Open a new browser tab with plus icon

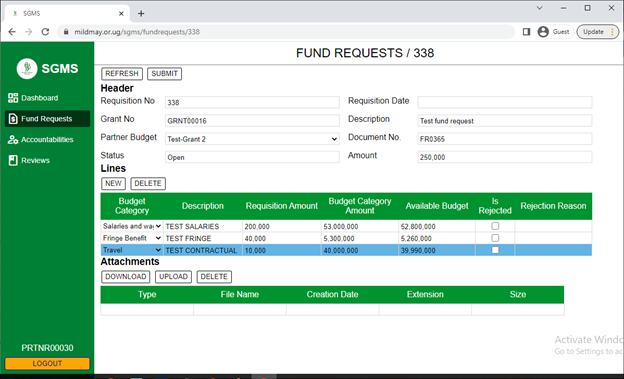click(141, 14)
